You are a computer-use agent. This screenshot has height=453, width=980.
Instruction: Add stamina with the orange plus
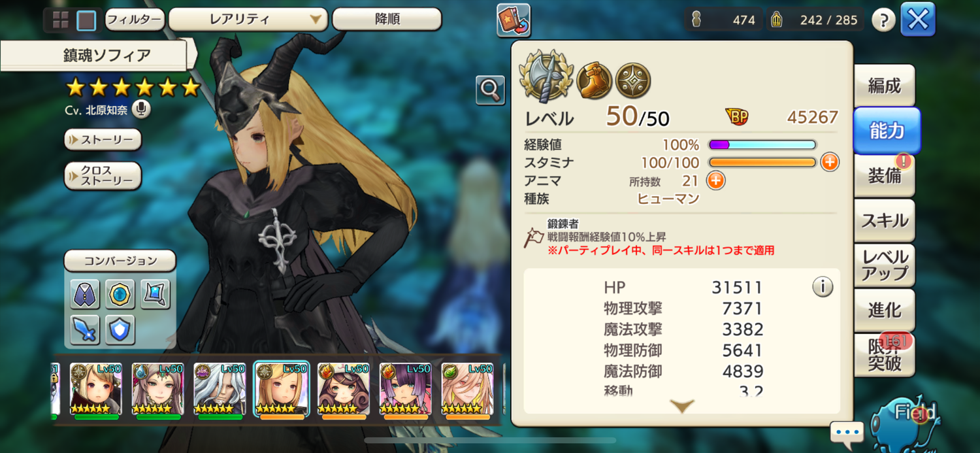[830, 162]
